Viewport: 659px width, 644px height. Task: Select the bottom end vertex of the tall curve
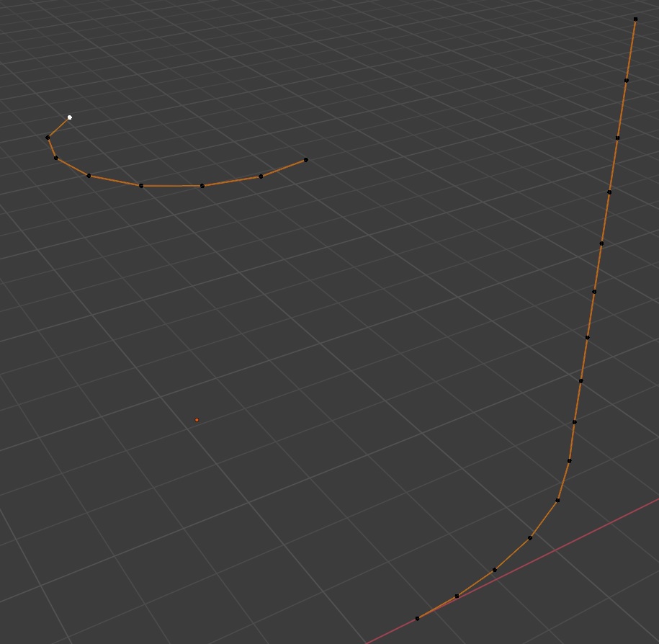[417, 618]
